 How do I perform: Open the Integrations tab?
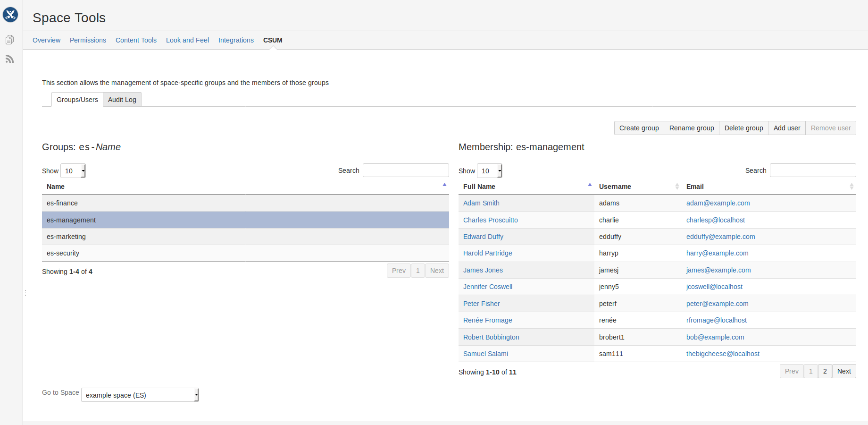click(x=236, y=40)
